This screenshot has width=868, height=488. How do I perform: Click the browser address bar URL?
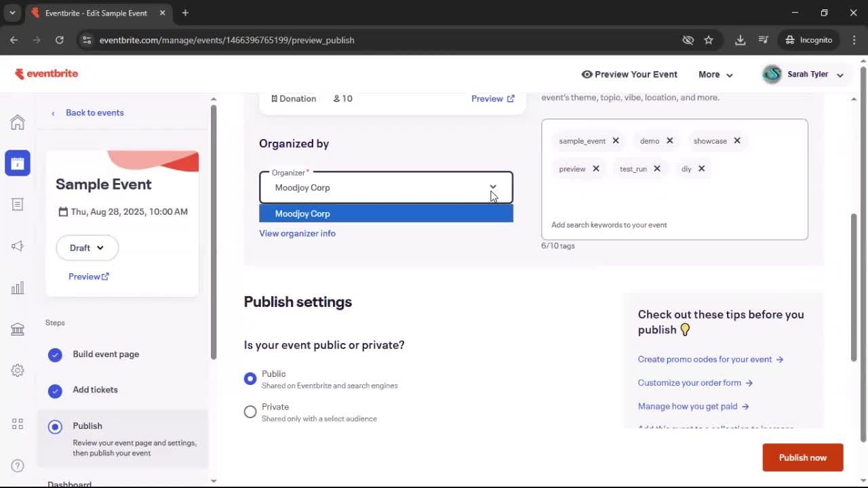[226, 40]
